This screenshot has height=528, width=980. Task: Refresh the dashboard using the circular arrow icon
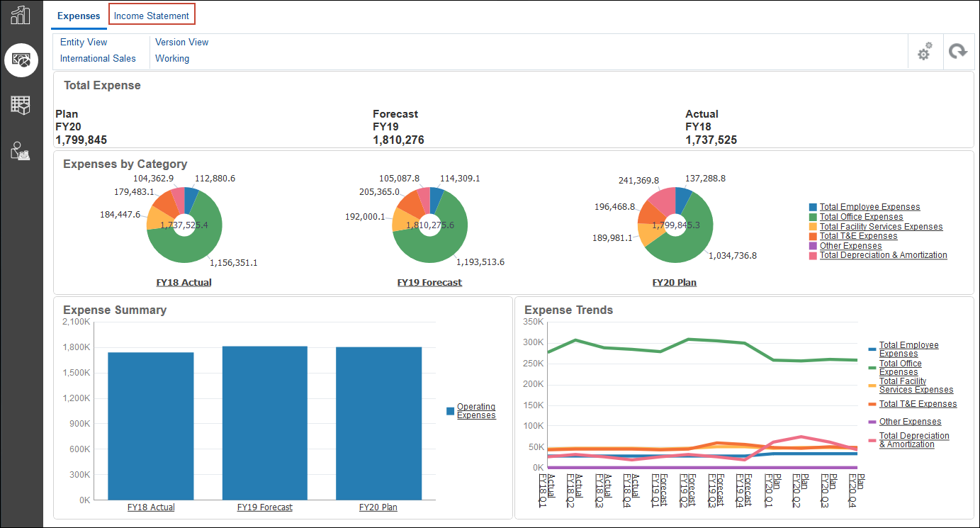(958, 51)
